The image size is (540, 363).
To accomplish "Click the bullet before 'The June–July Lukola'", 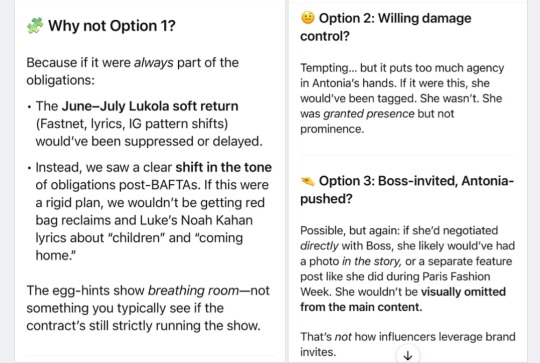I will 29,107.
